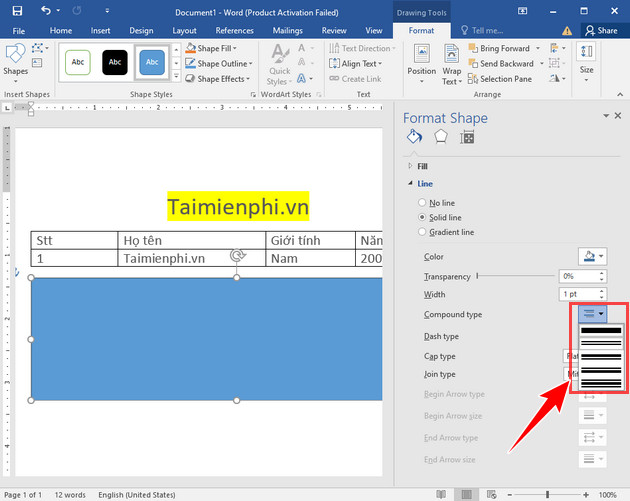Screen dimensions: 630x501
Task: Open the Shape Effects dropdown
Action: point(218,79)
